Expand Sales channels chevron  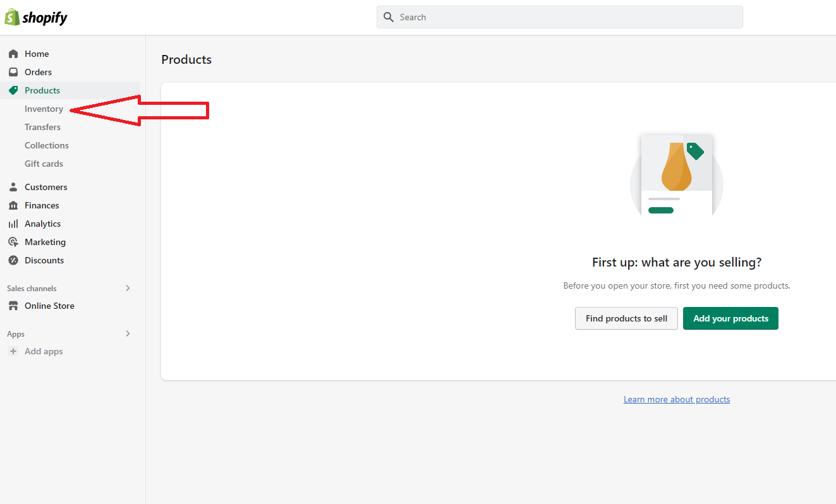[128, 288]
